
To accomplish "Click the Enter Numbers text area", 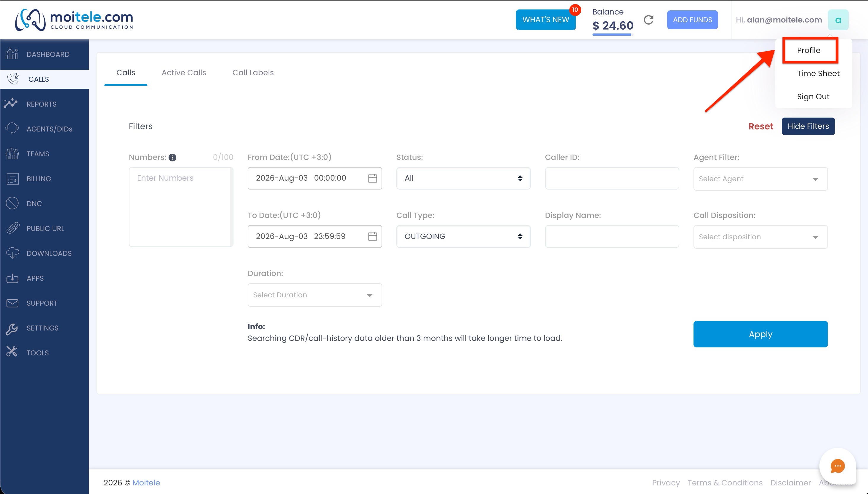I will (x=181, y=207).
